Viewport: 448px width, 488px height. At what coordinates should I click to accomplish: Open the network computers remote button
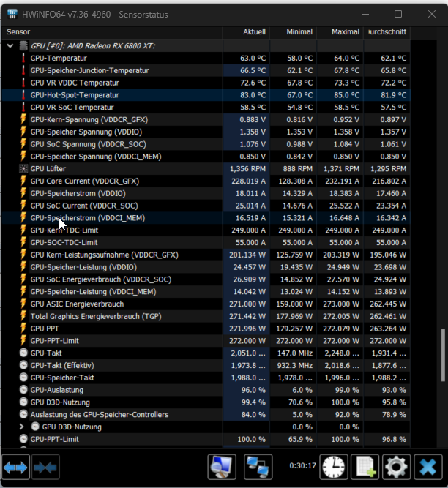point(258,467)
